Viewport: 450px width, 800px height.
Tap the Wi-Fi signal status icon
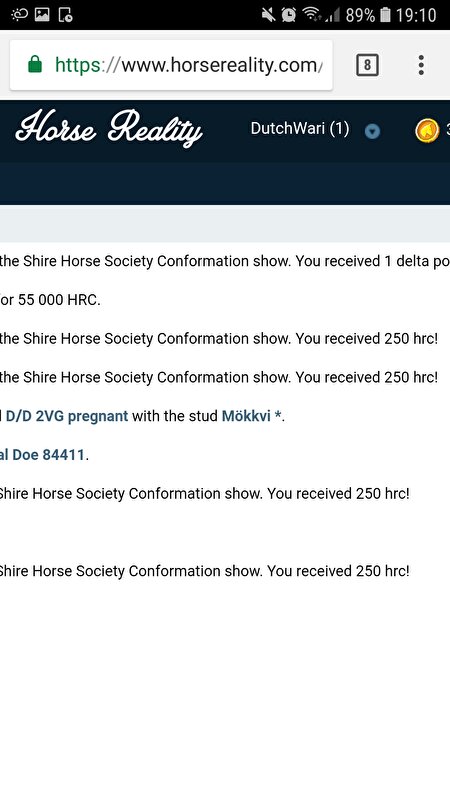[311, 15]
